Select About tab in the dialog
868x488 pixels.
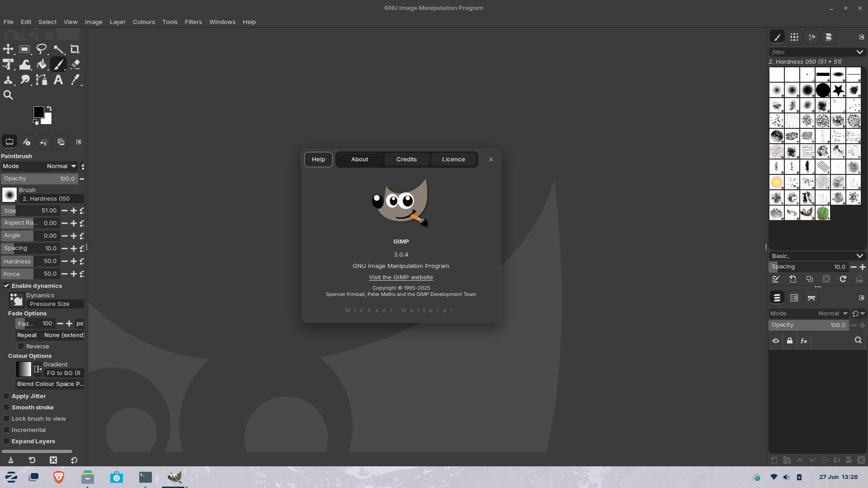tap(359, 160)
